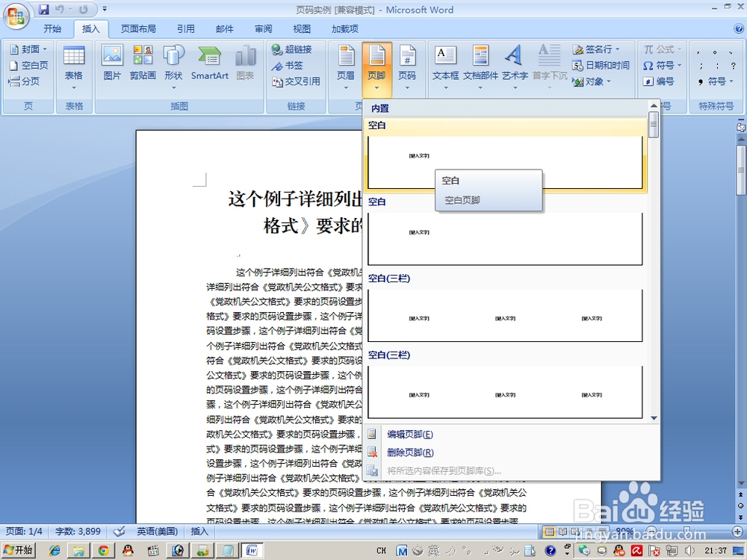Open the Table (表格) insert menu

pyautogui.click(x=74, y=68)
